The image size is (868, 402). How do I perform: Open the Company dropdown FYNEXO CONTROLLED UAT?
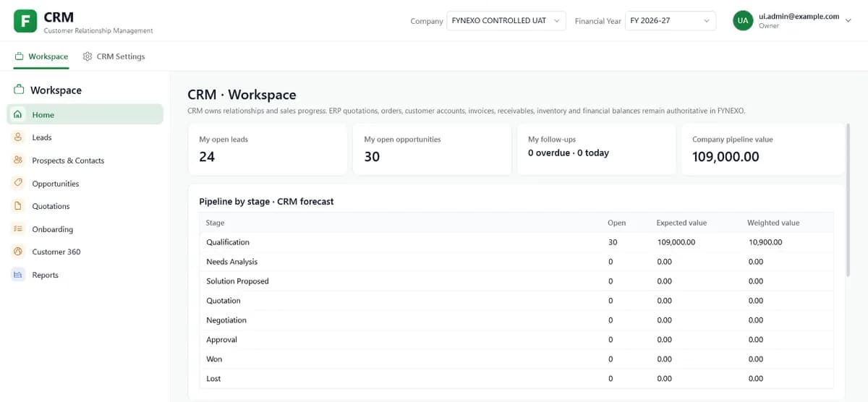tap(506, 21)
